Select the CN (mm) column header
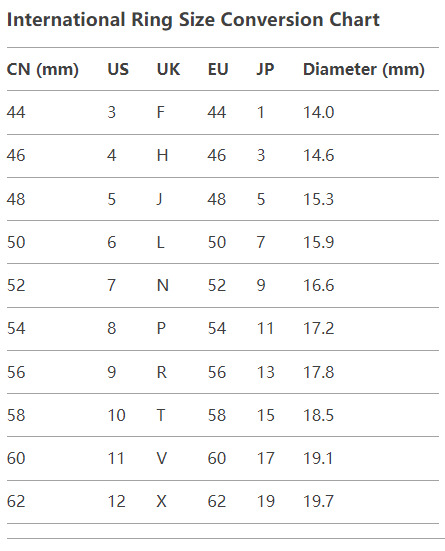 (43, 69)
